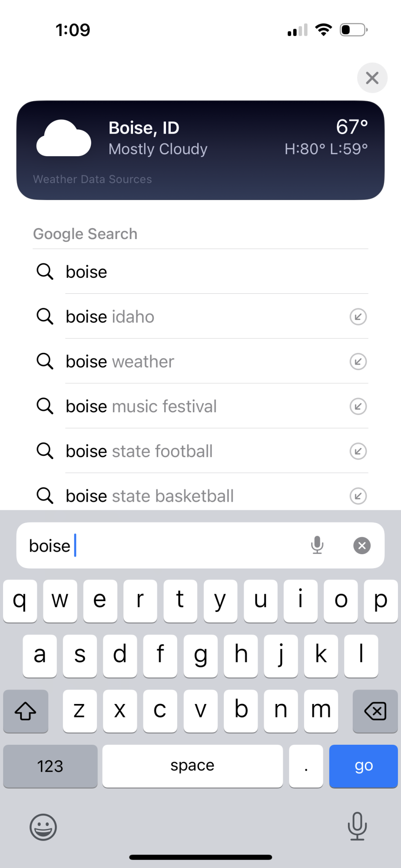Viewport: 401px width, 868px height.
Task: Tap the backspace delete key
Action: pyautogui.click(x=375, y=711)
